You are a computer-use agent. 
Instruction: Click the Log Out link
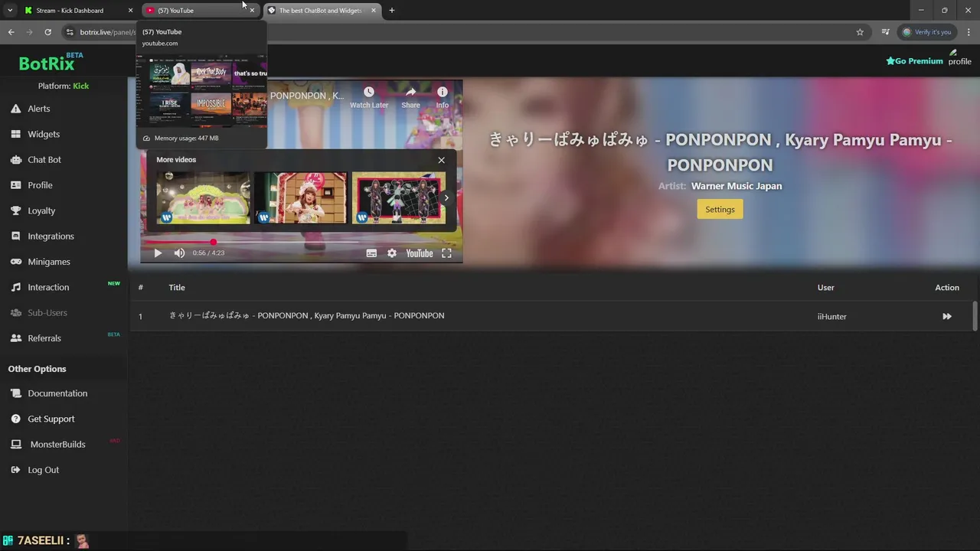coord(43,470)
